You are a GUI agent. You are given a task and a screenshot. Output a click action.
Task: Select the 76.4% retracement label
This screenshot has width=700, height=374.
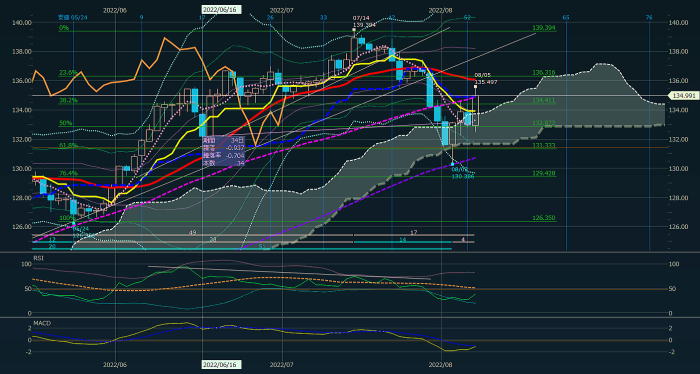pos(68,173)
